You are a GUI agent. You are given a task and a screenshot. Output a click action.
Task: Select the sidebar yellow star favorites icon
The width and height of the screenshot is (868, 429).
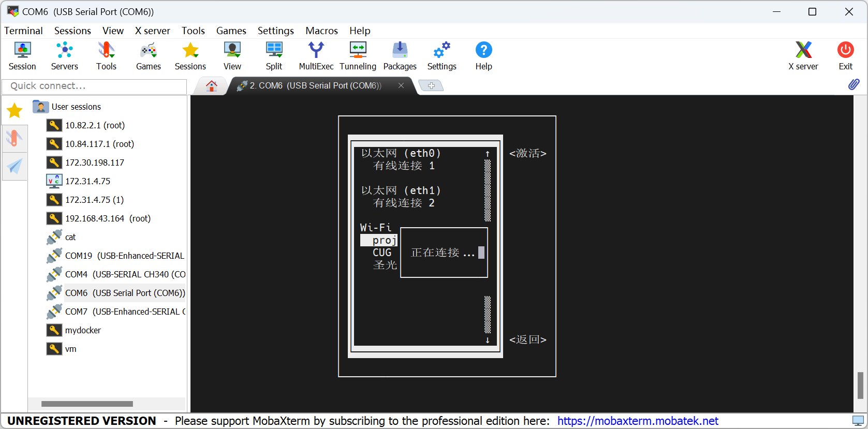coord(14,110)
